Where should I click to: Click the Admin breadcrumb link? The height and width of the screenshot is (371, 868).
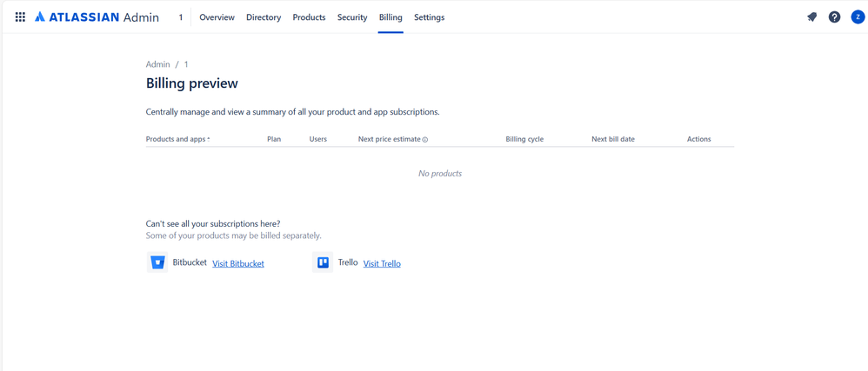point(157,64)
